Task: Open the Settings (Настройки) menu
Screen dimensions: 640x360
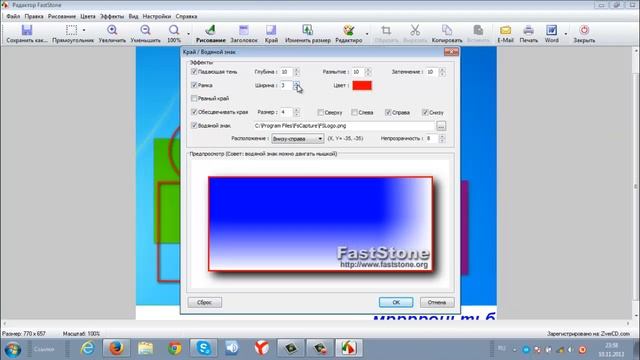Action: click(x=157, y=16)
